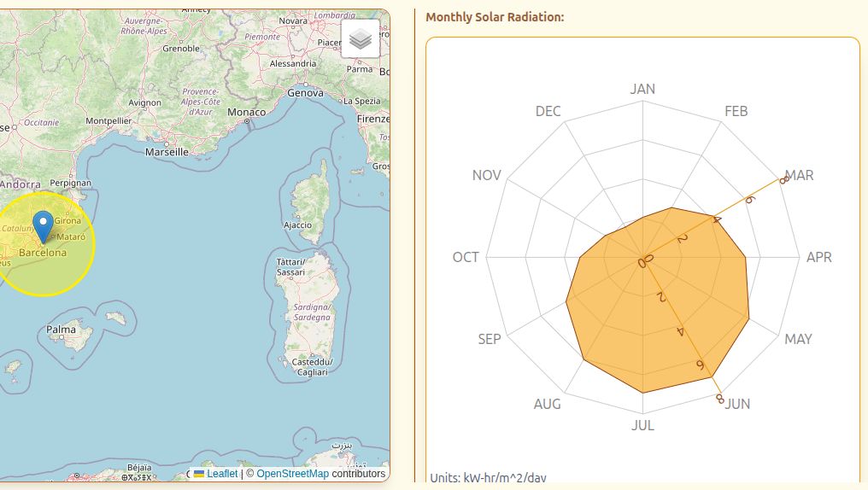Click Avignon label on the map
The image size is (868, 490).
(144, 103)
